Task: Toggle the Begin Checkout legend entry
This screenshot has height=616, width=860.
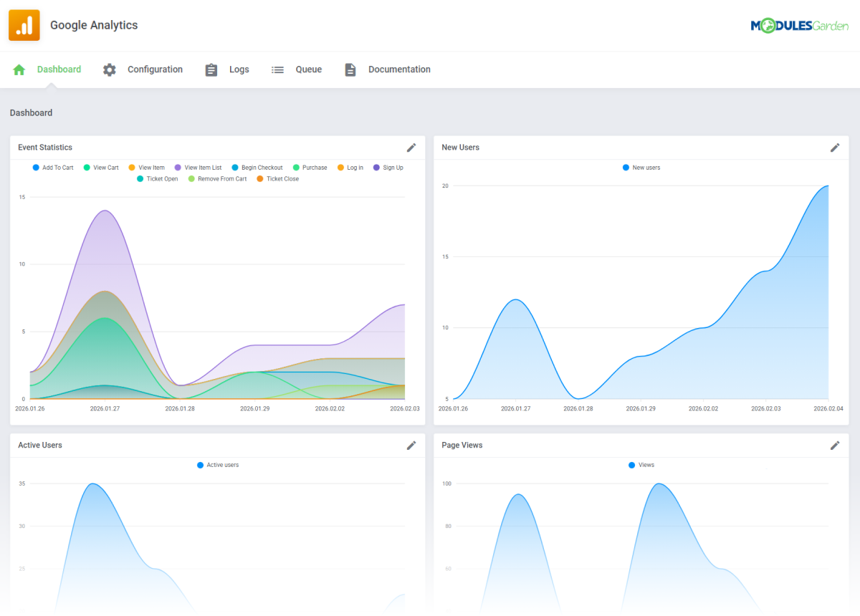Action: [257, 168]
